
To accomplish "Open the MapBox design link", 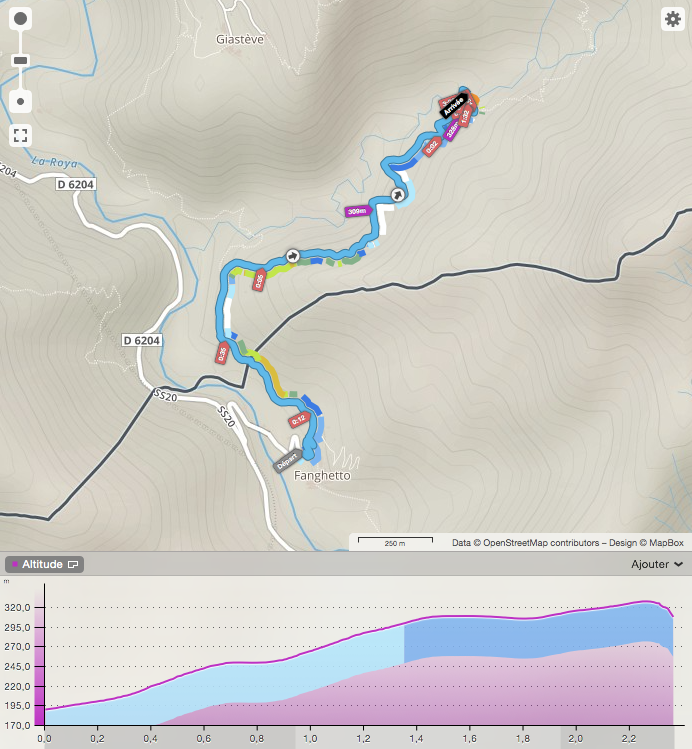I will (662, 543).
